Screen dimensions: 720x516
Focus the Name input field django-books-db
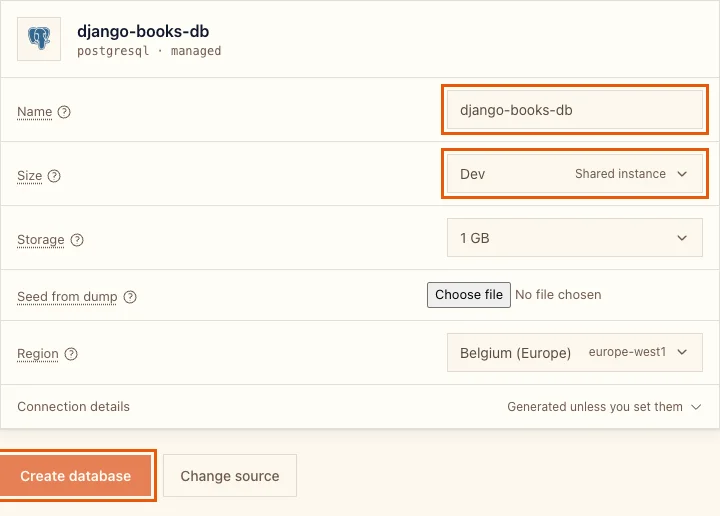[x=575, y=110]
